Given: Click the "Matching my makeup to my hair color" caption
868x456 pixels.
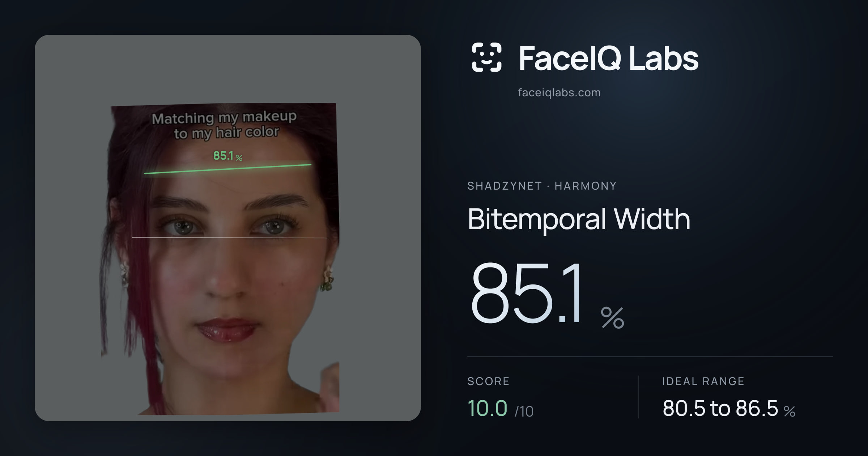Looking at the screenshot, I should 225,125.
